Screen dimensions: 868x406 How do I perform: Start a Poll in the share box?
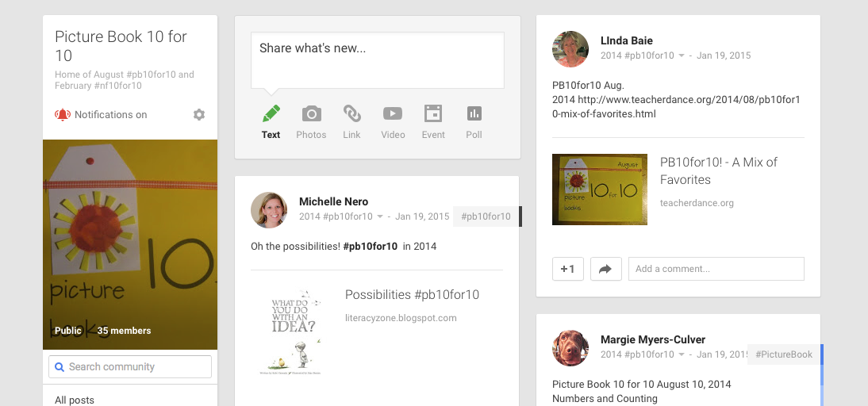(474, 114)
